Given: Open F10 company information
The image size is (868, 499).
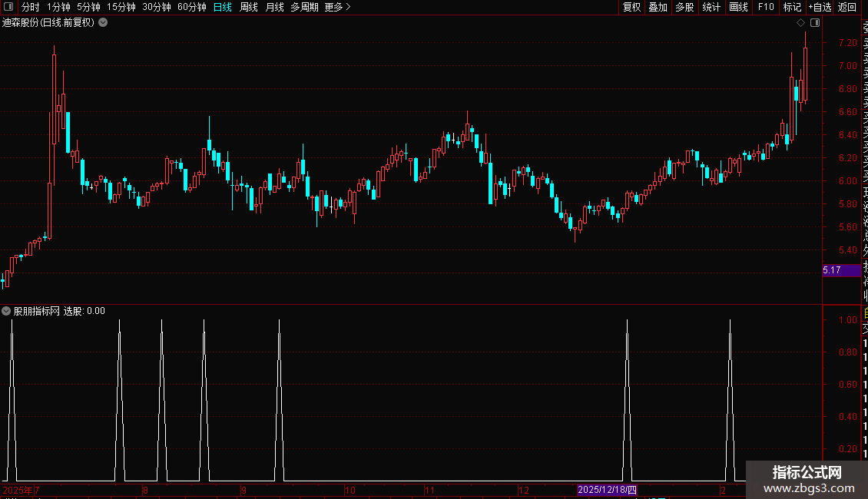Looking at the screenshot, I should tap(766, 7).
